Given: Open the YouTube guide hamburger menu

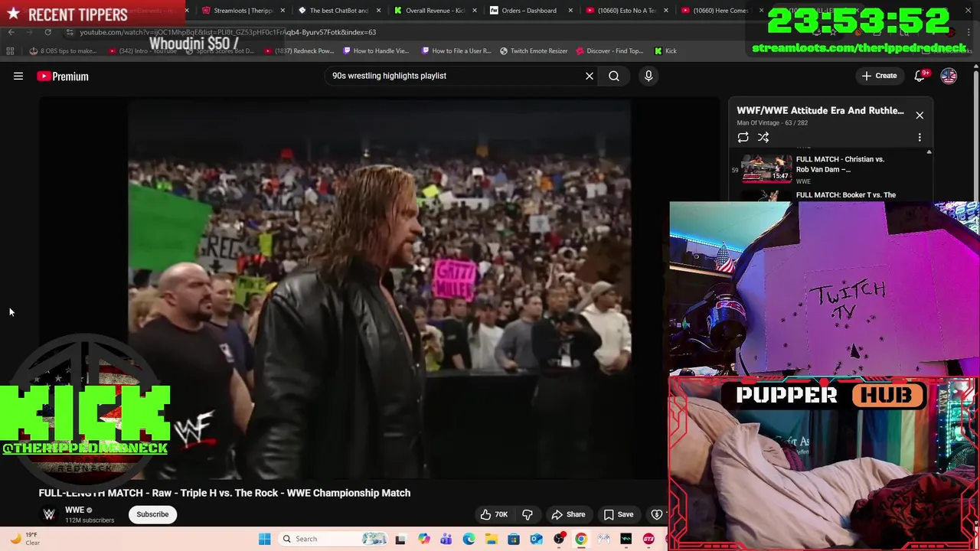Looking at the screenshot, I should point(18,76).
